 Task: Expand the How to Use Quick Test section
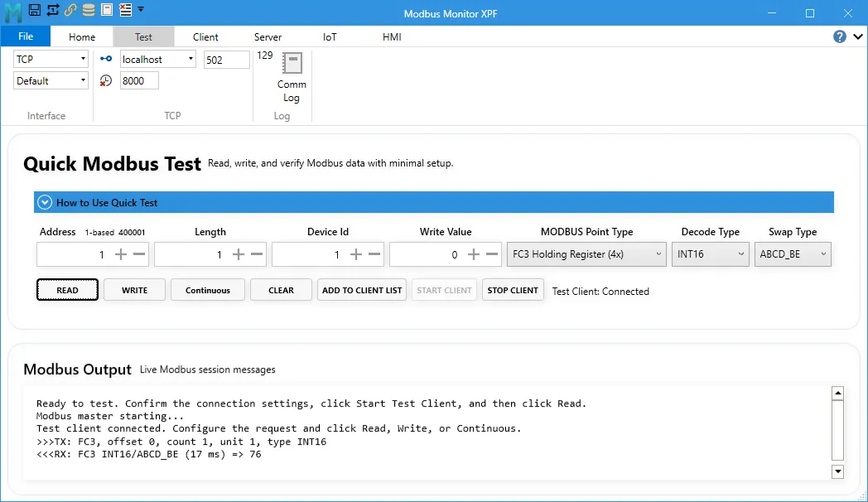coord(45,203)
